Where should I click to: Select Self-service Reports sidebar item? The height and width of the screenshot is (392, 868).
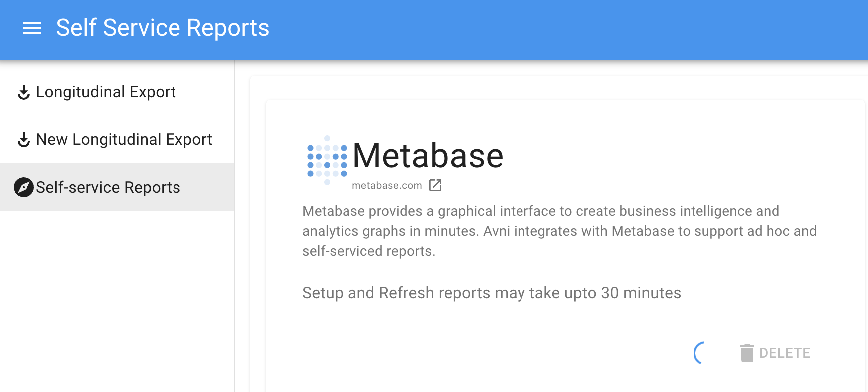[117, 187]
